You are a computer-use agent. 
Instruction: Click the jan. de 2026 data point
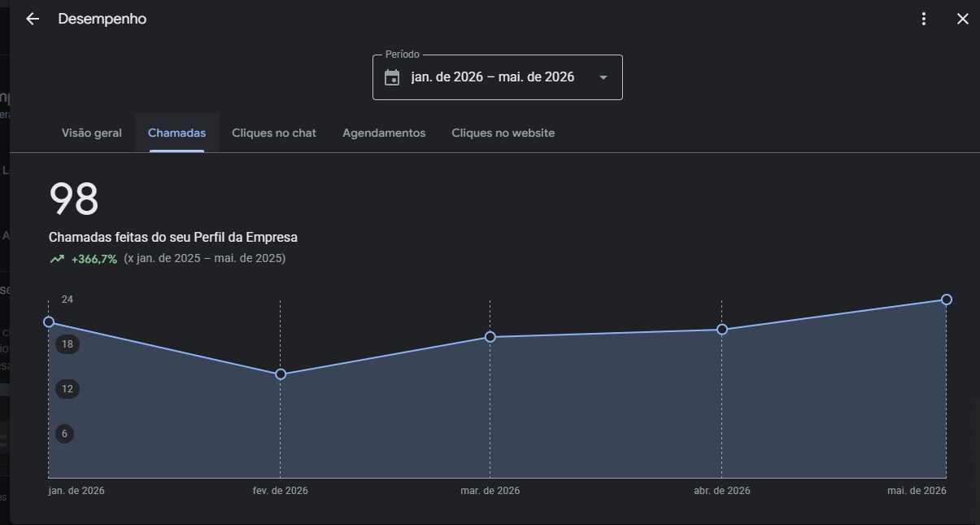[49, 322]
